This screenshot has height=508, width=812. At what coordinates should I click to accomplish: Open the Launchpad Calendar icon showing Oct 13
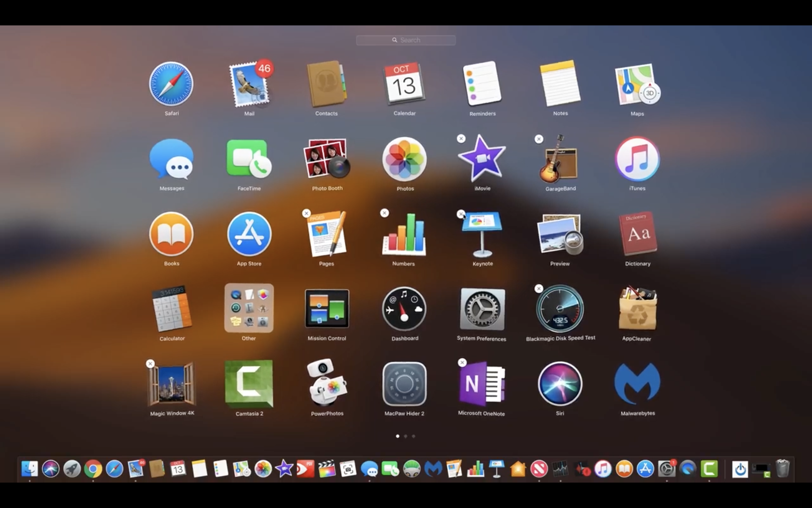tap(404, 84)
